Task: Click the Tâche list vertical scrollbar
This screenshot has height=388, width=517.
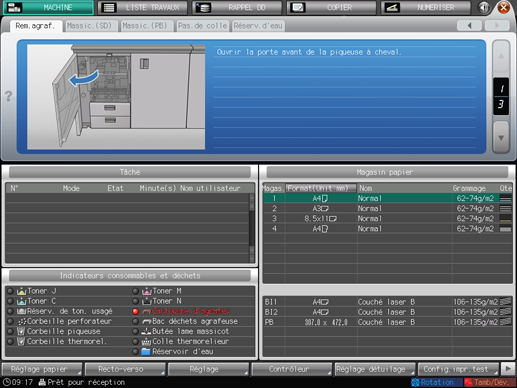Action: [252, 228]
